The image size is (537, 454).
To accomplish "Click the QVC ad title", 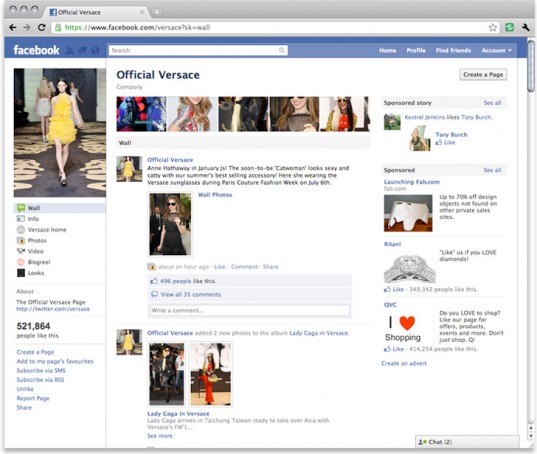I will click(x=390, y=304).
